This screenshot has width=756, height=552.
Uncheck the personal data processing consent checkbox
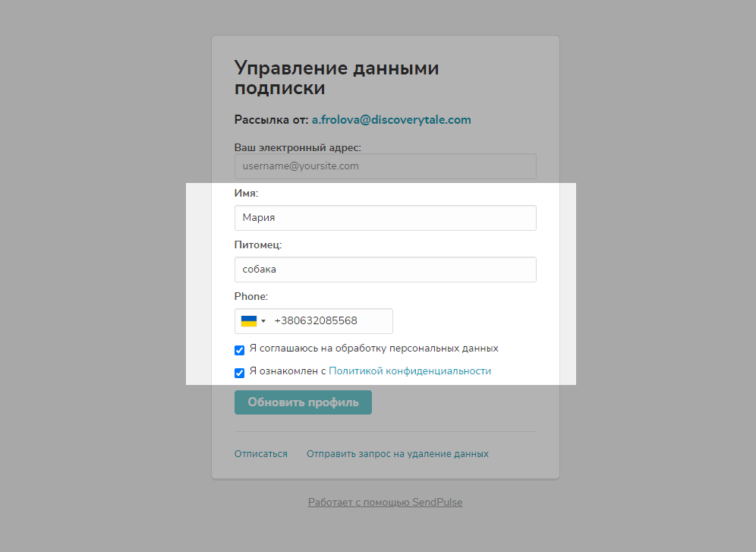pyautogui.click(x=239, y=350)
